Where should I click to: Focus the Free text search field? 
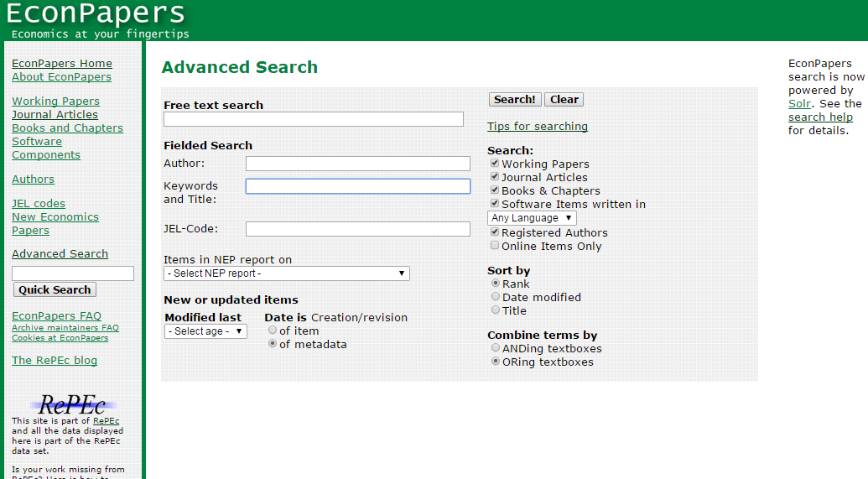(x=314, y=119)
